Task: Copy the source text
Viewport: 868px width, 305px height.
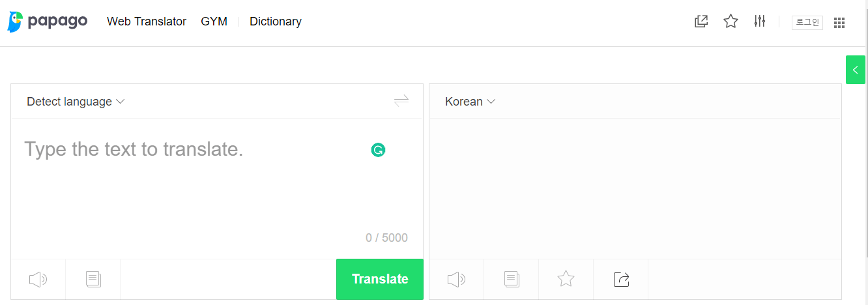Action: coord(93,280)
